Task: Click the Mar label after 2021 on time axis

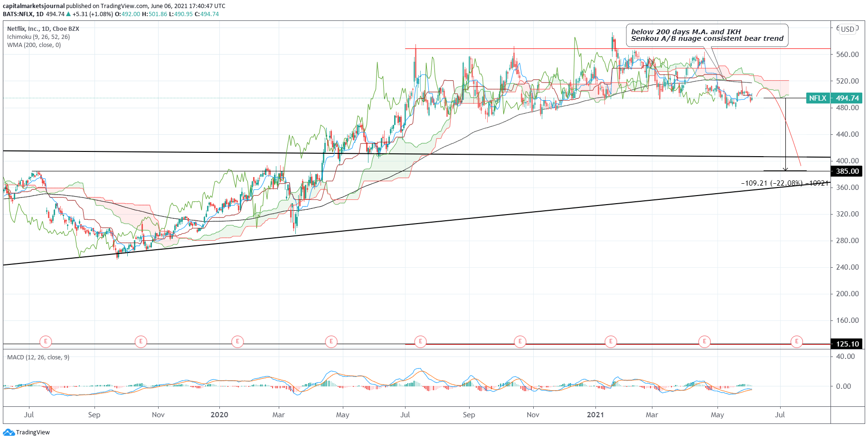Action: (x=652, y=415)
